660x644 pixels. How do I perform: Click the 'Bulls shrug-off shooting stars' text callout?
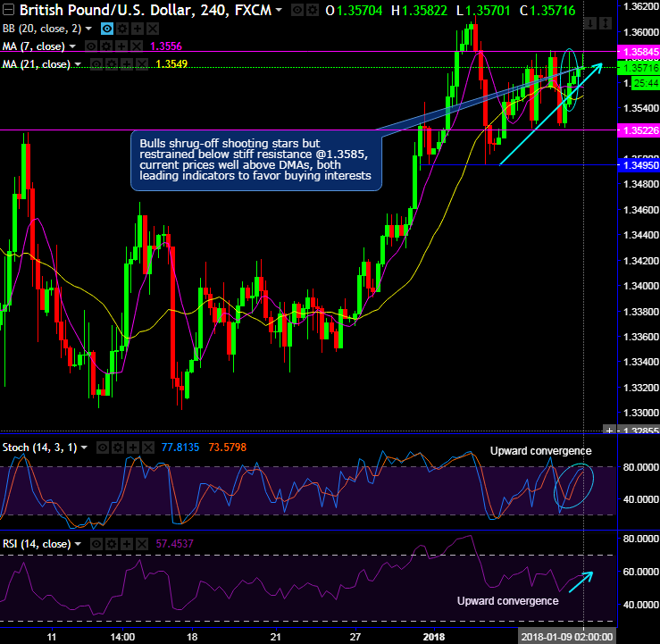click(256, 160)
